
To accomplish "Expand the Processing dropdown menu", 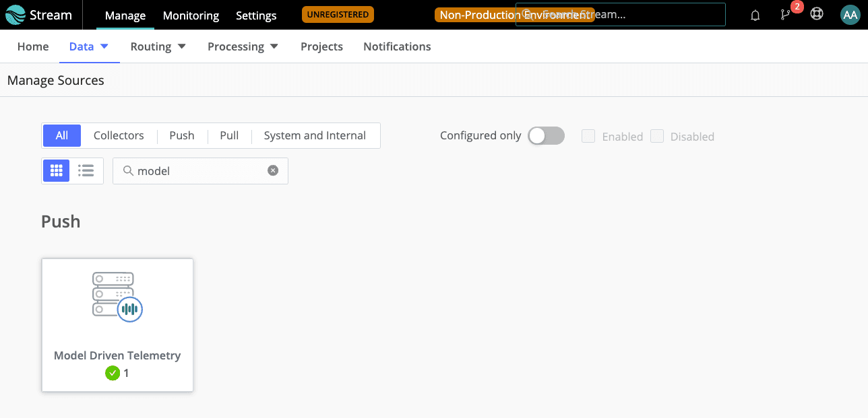I will [243, 46].
